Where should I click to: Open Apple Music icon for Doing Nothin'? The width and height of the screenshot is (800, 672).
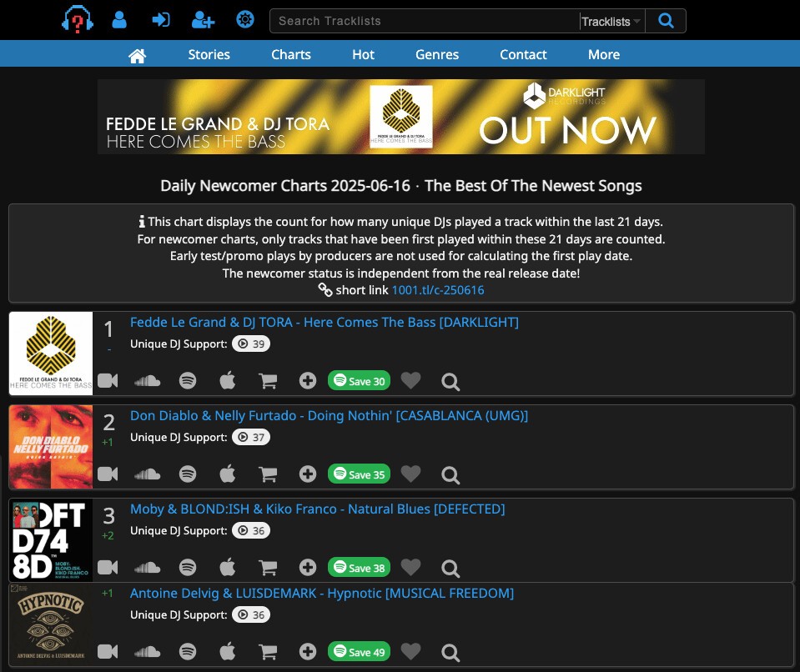click(228, 474)
